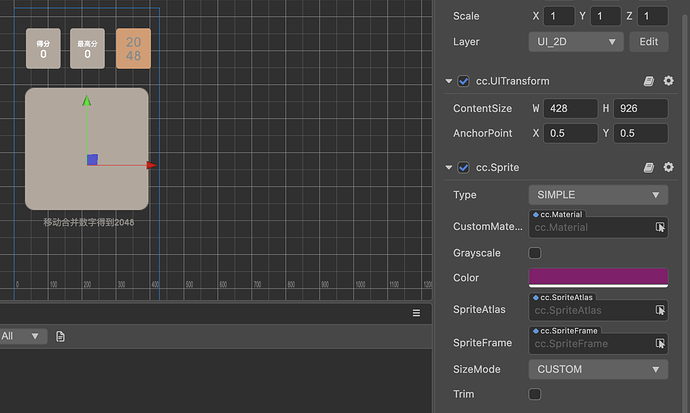Open the bottom panel hamburger menu
This screenshot has height=413, width=690.
click(417, 313)
